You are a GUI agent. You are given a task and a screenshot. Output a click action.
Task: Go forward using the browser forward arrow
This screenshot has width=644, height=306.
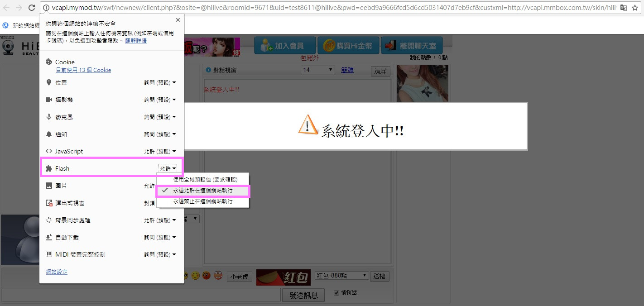pyautogui.click(x=19, y=8)
